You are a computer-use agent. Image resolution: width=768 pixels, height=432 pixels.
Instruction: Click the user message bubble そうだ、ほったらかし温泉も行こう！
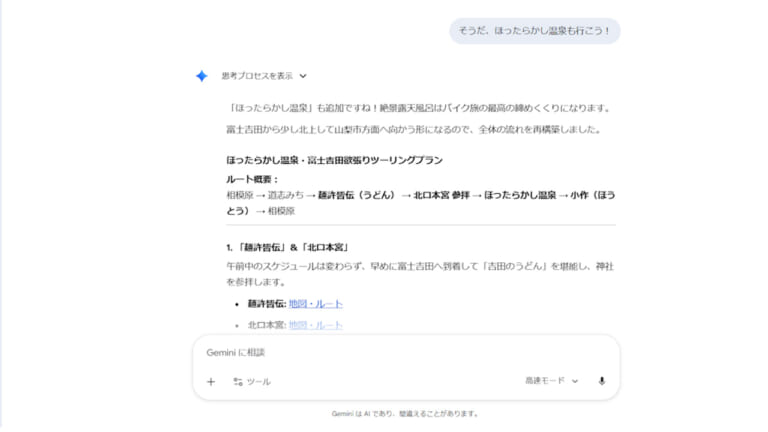point(535,31)
